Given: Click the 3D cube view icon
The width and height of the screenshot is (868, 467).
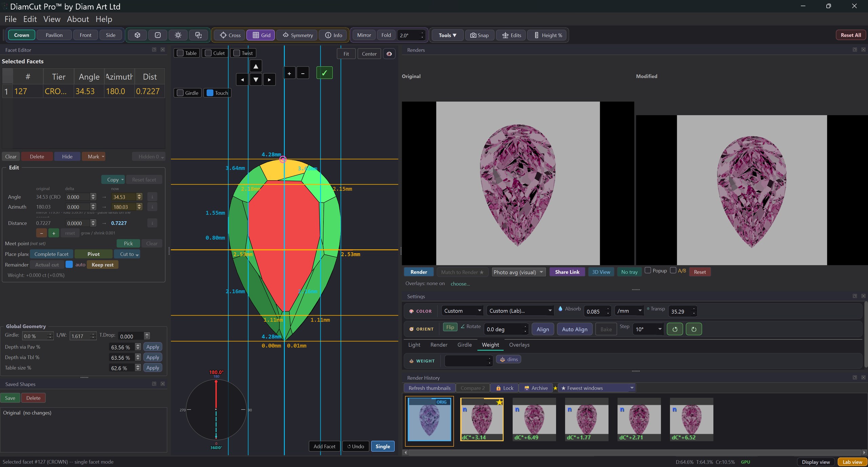Looking at the screenshot, I should [x=137, y=35].
